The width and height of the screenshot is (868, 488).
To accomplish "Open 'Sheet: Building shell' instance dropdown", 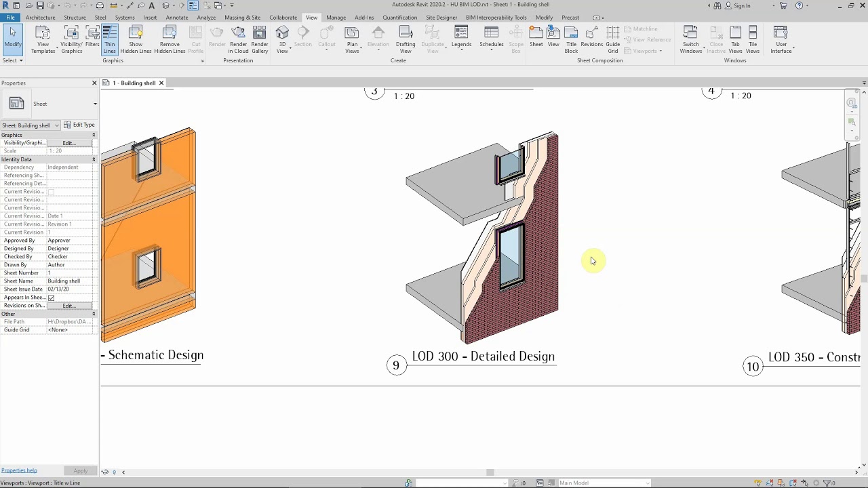I will pyautogui.click(x=31, y=125).
